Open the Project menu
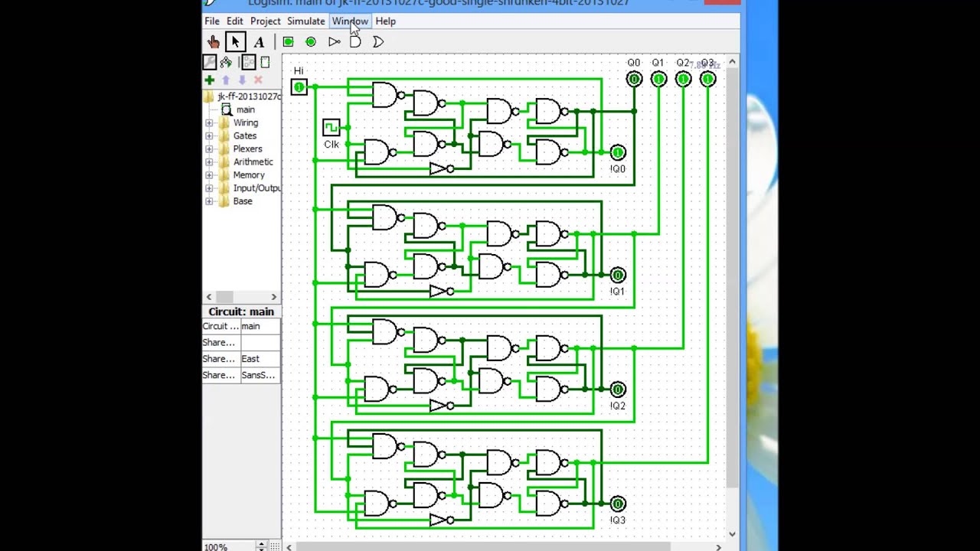The image size is (980, 551). click(x=265, y=21)
